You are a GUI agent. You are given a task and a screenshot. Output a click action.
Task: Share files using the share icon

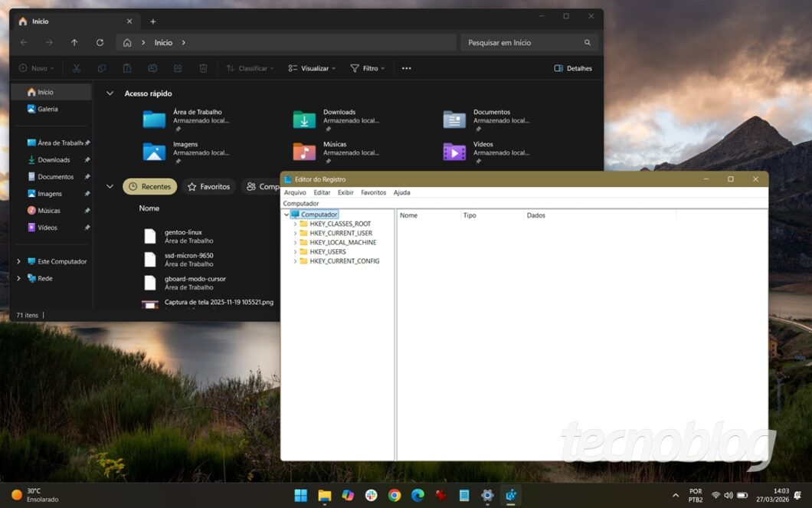[x=177, y=68]
